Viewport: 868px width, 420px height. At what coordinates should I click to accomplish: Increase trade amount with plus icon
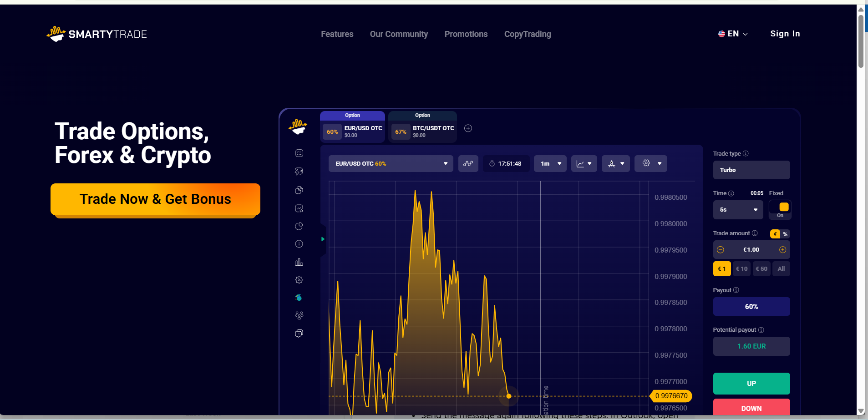point(783,249)
